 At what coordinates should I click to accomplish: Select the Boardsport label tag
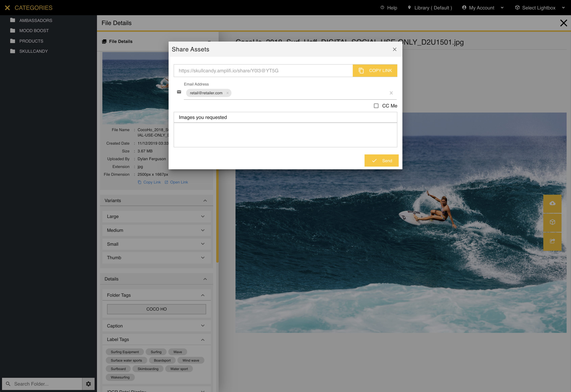(162, 361)
